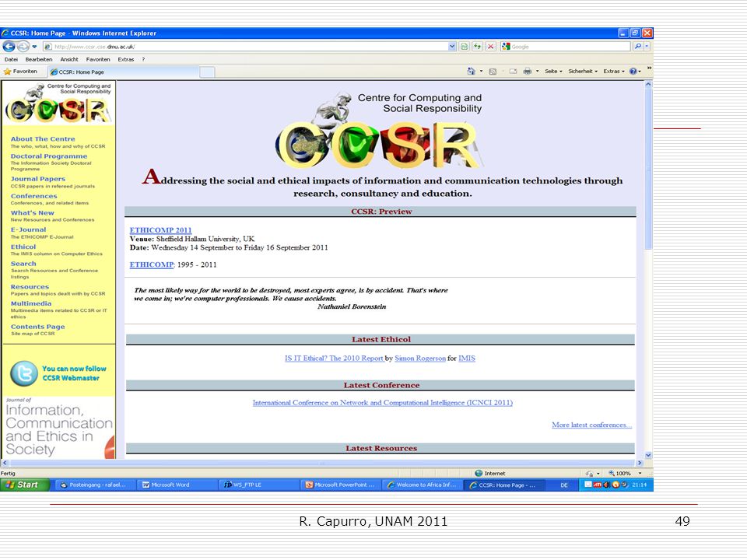Click the Compatibility View icon
Screen dimensions: 747x560
[464, 47]
